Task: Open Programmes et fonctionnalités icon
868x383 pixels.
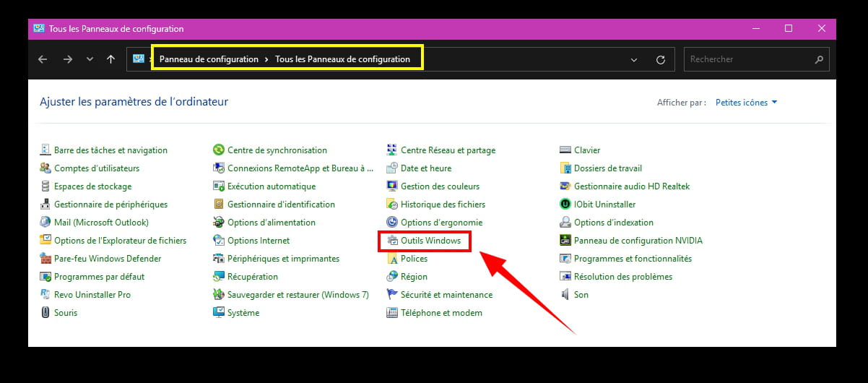Action: click(x=565, y=259)
